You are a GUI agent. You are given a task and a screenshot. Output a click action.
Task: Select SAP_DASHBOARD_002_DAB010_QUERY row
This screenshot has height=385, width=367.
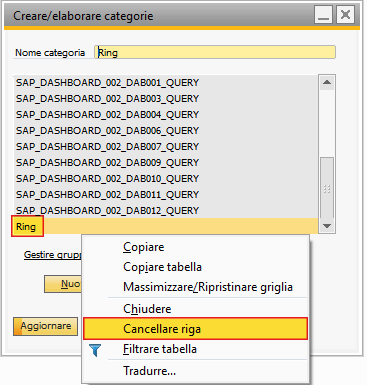point(166,179)
